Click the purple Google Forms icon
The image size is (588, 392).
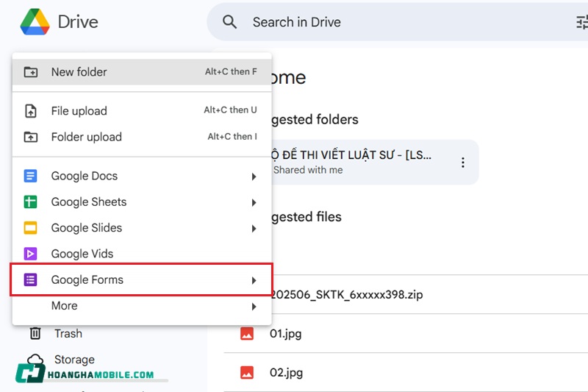click(x=30, y=280)
